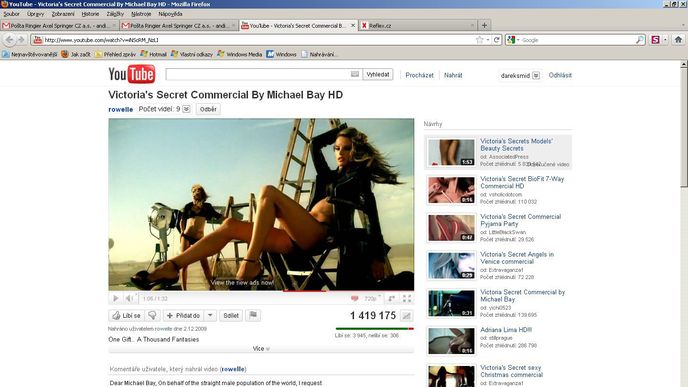Toggle the expand player size icon

391,298
